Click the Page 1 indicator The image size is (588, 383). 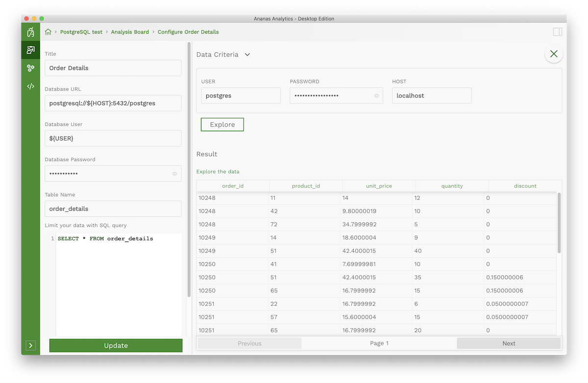point(379,343)
